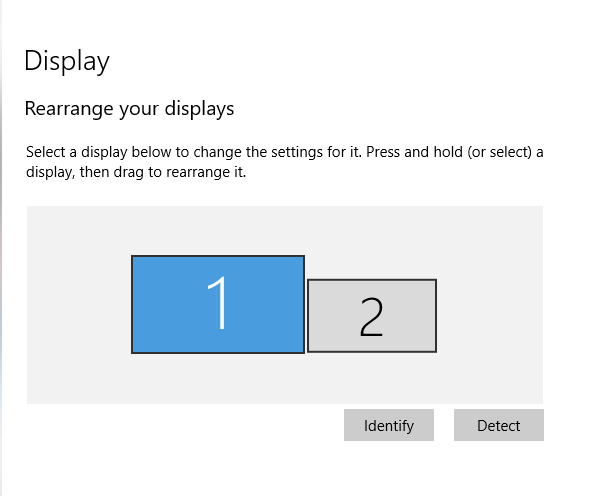This screenshot has width=592, height=496.
Task: Click the Detect button
Action: 498,425
